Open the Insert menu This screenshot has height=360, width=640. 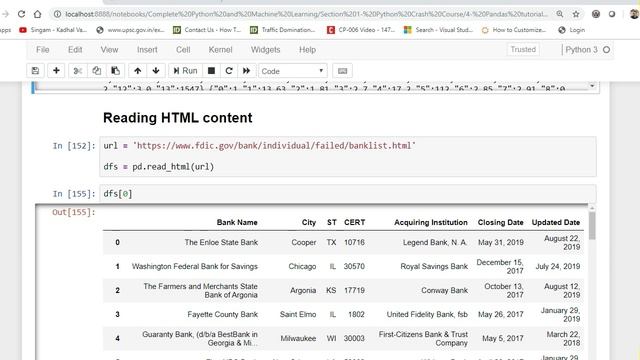(x=147, y=50)
